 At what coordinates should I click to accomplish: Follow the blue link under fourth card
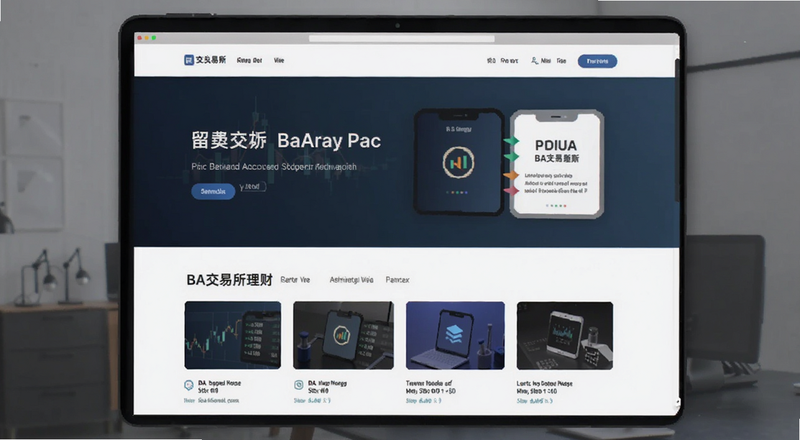point(535,401)
